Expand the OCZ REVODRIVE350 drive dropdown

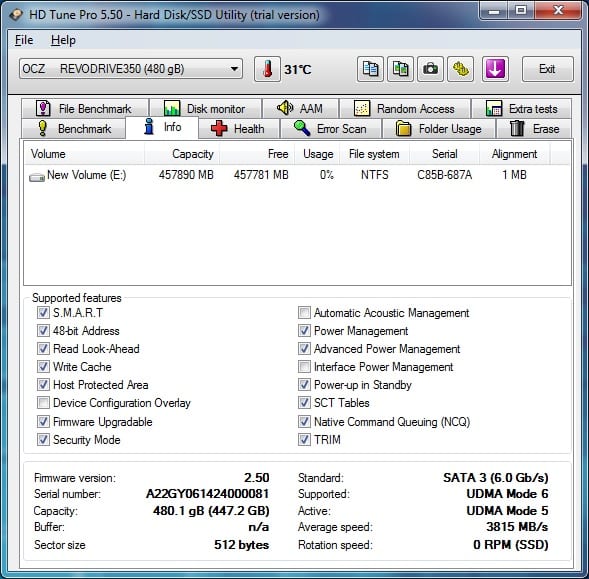point(131,69)
